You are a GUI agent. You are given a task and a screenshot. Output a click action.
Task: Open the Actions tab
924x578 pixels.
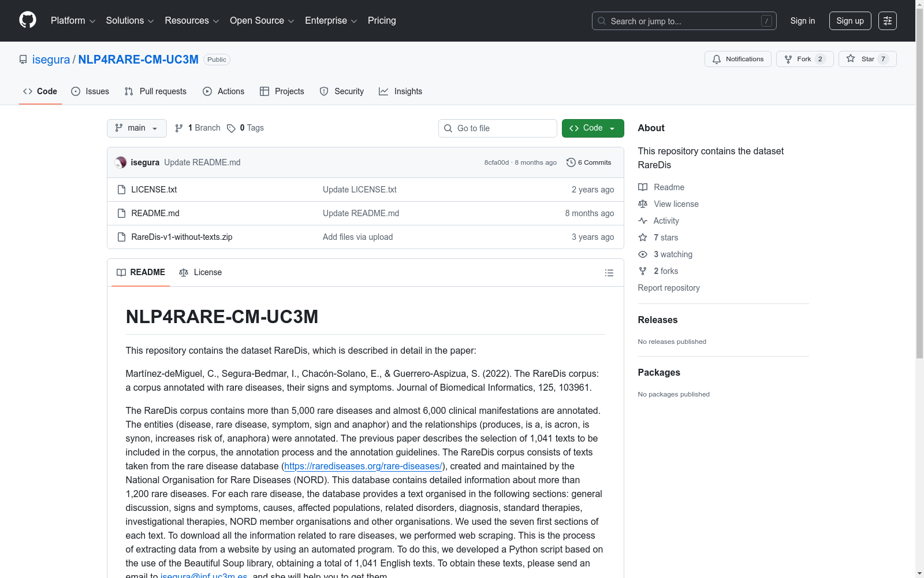223,91
